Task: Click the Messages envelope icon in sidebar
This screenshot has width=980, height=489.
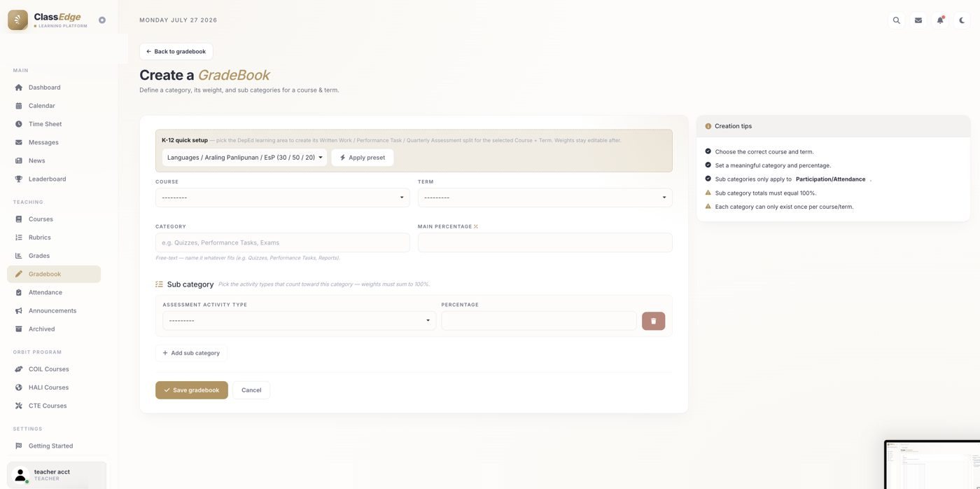Action: 19,142
